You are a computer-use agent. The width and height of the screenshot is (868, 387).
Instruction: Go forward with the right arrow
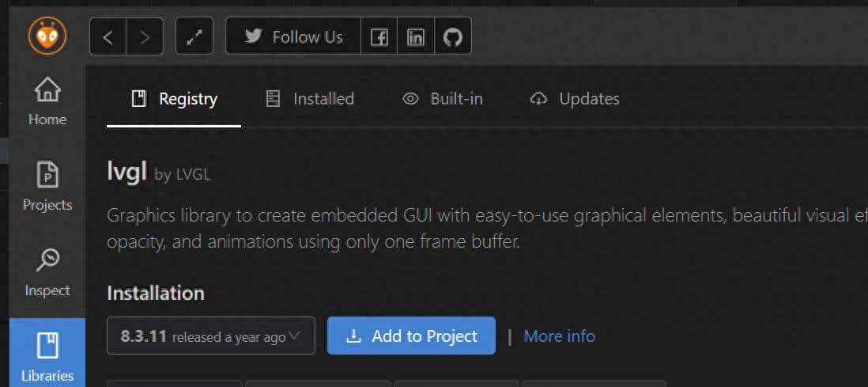(145, 36)
